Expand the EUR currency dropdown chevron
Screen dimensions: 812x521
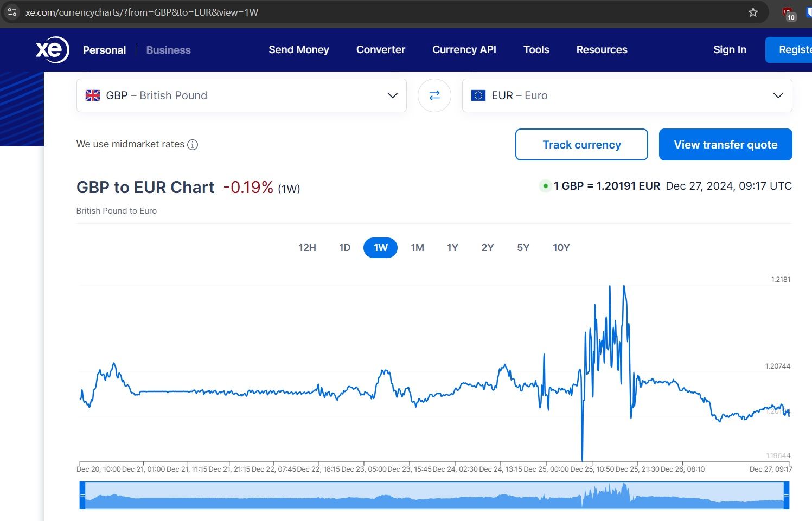coord(778,95)
